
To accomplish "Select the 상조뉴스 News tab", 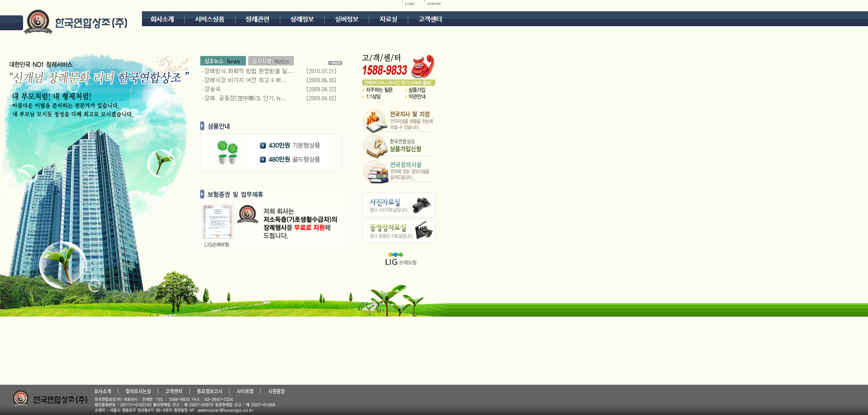I will (223, 61).
